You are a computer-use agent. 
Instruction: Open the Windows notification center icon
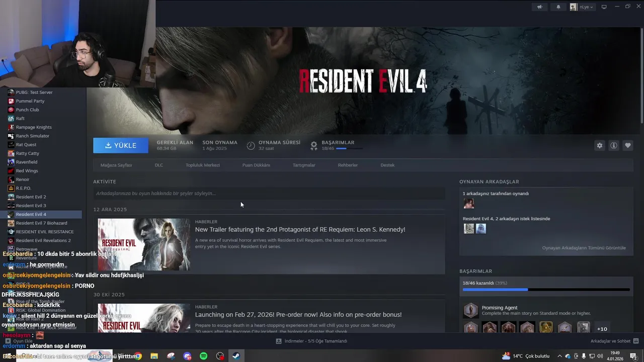pyautogui.click(x=634, y=356)
